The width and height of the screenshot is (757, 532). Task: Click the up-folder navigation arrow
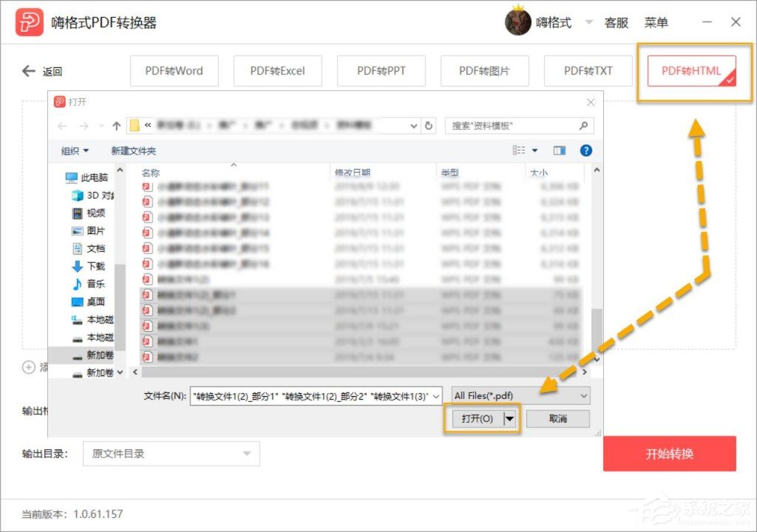[115, 126]
